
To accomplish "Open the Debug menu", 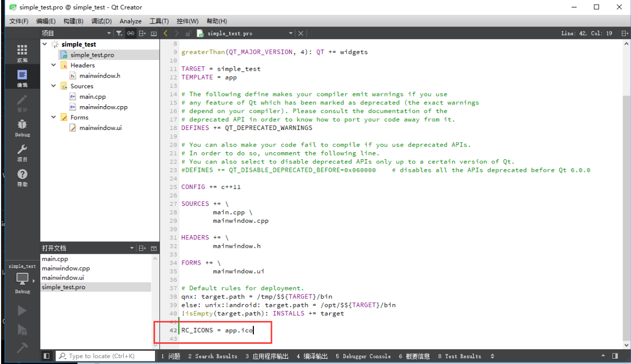I will 101,21.
